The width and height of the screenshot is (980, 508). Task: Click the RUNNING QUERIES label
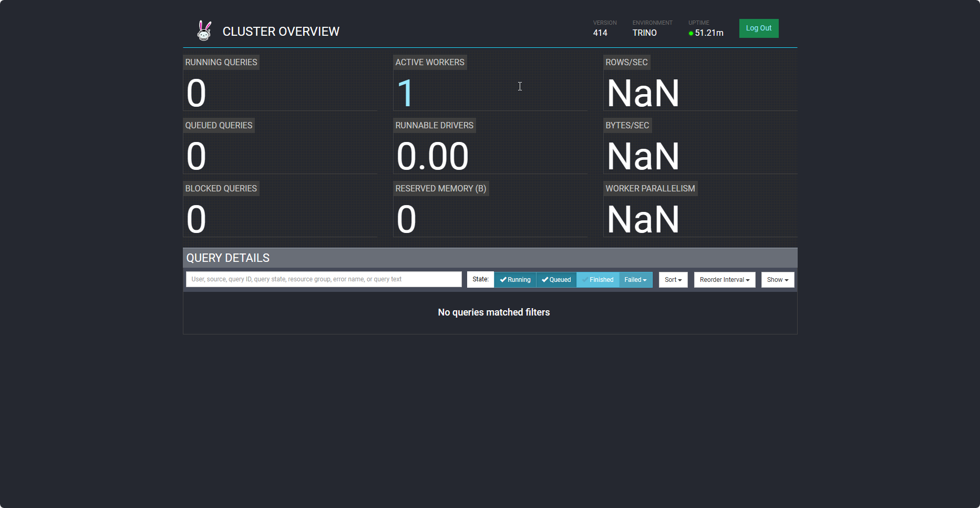click(221, 62)
